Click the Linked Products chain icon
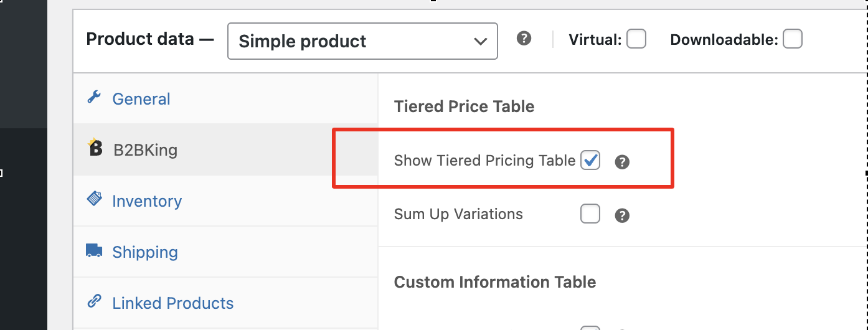 pyautogui.click(x=94, y=301)
